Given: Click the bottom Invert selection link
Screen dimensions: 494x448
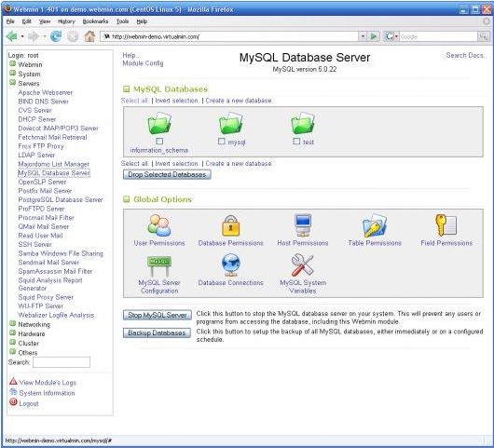Looking at the screenshot, I should 177,164.
